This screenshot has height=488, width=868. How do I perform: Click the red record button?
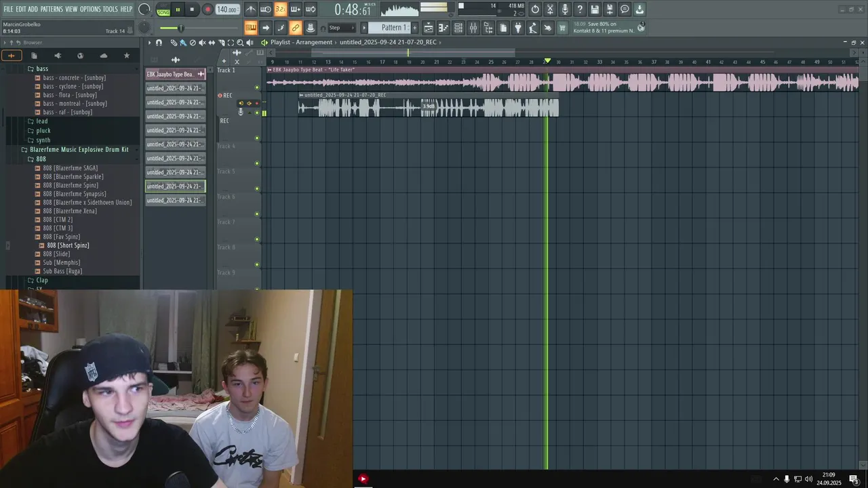click(208, 9)
